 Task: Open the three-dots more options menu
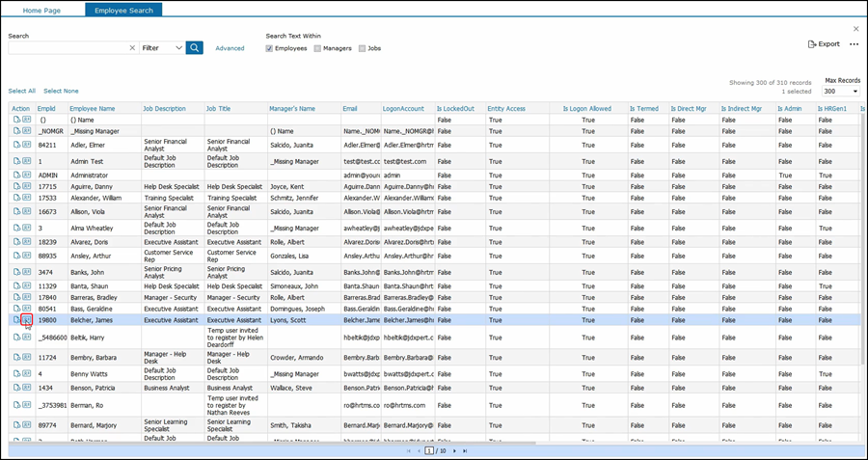[854, 44]
